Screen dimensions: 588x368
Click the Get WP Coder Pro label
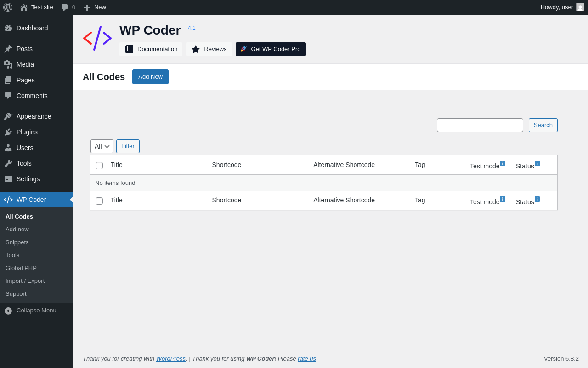pos(276,49)
